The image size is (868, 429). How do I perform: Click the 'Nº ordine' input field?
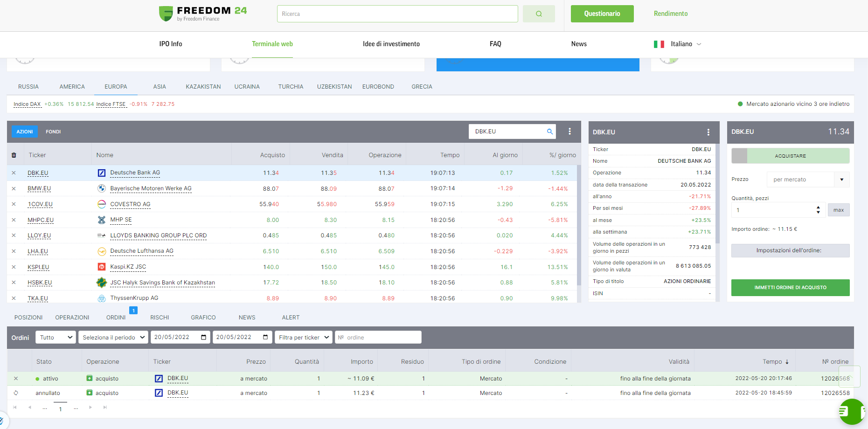(378, 337)
